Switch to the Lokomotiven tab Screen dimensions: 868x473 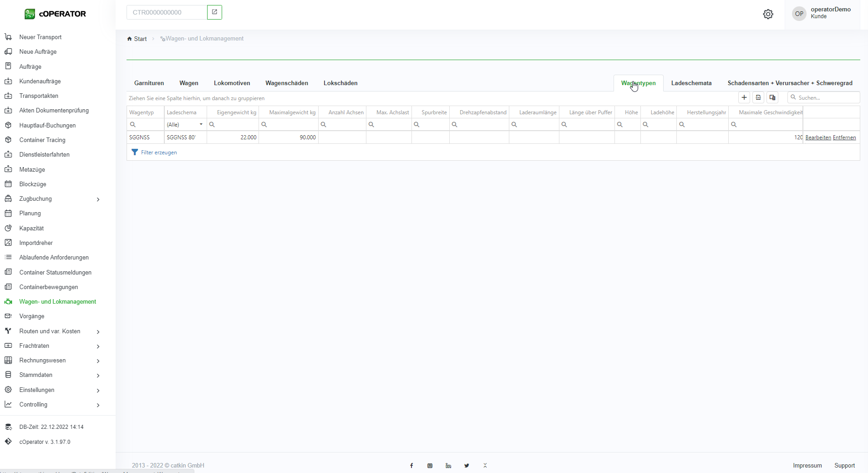coord(232,83)
